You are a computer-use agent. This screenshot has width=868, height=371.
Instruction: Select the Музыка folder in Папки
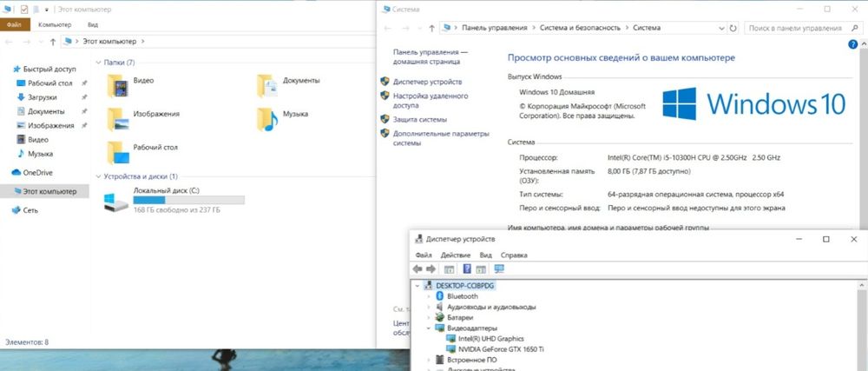click(282, 118)
